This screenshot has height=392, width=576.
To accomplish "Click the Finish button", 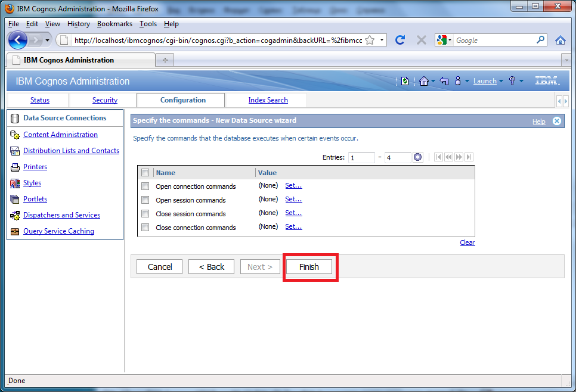I will (x=309, y=267).
